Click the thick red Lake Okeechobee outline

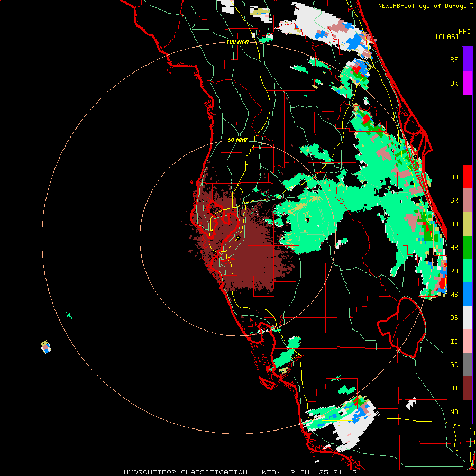401,327
